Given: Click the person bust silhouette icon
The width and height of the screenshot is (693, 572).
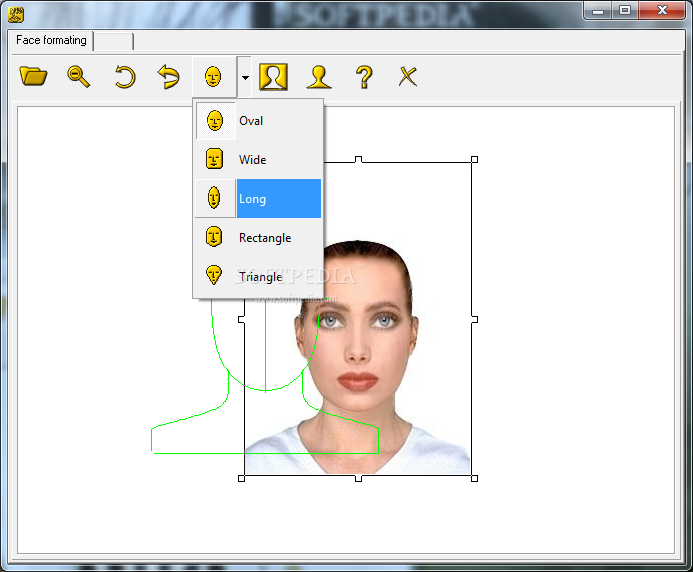Looking at the screenshot, I should point(319,77).
